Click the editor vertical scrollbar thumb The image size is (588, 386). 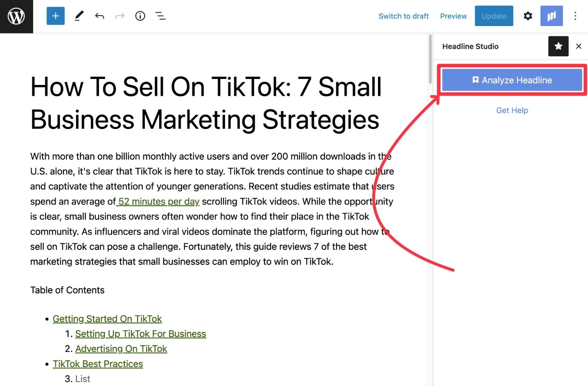pyautogui.click(x=430, y=59)
